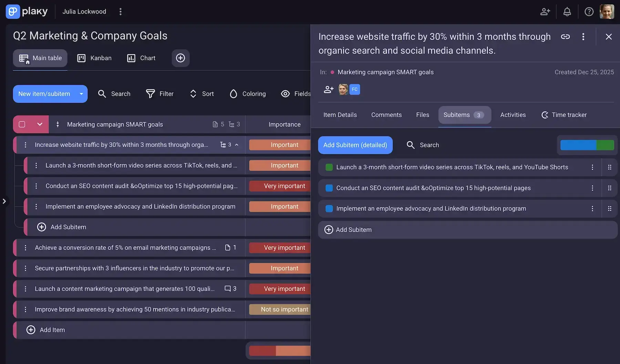Screen dimensions: 620x364
Task: Open group menu for Marketing campaign SMART goals
Action: click(58, 124)
